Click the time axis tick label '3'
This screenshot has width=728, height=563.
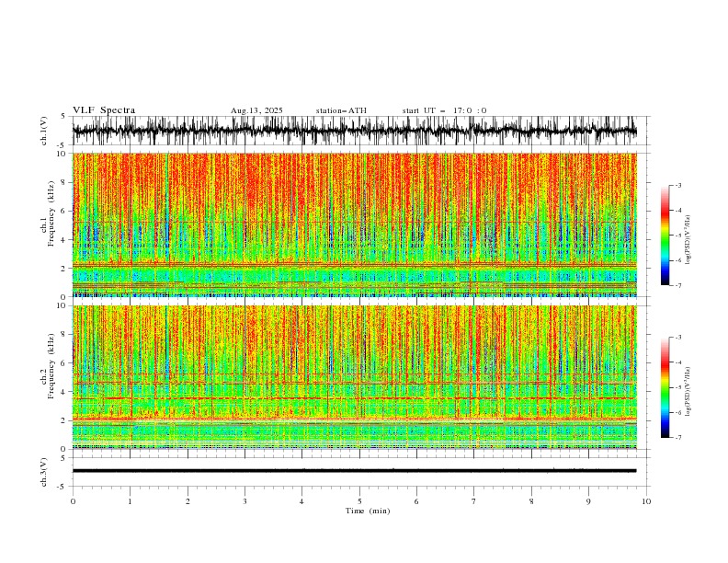click(x=245, y=501)
